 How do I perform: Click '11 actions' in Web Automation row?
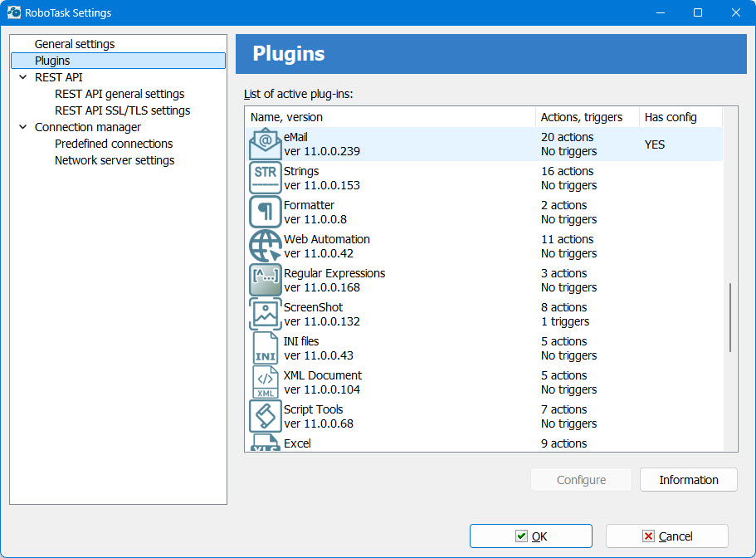[x=567, y=239]
